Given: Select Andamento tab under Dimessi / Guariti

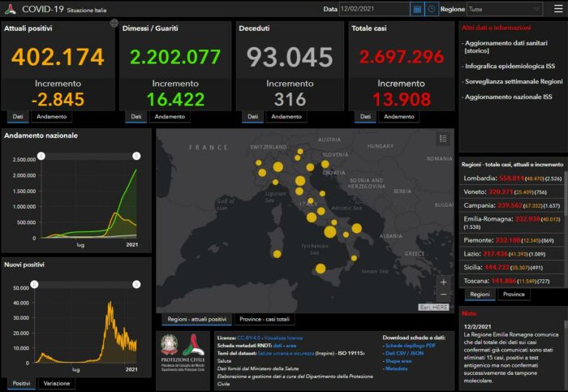Looking at the screenshot, I should pos(170,117).
